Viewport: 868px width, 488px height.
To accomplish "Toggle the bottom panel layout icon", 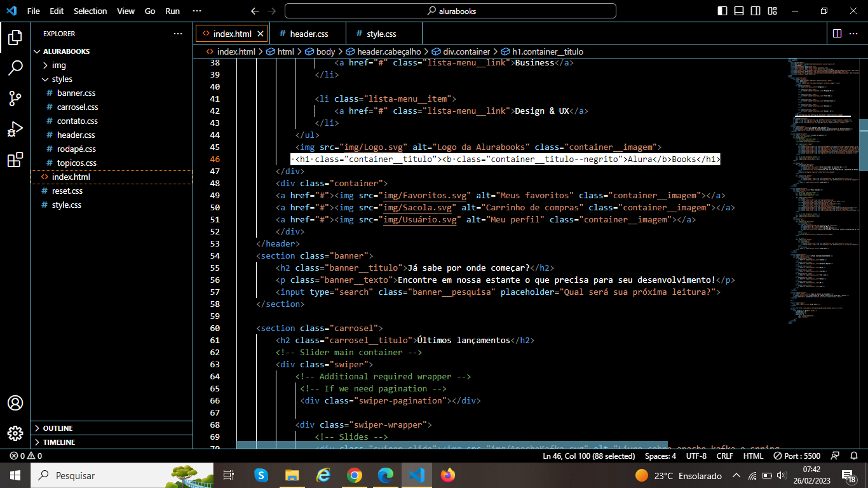I will 739,11.
